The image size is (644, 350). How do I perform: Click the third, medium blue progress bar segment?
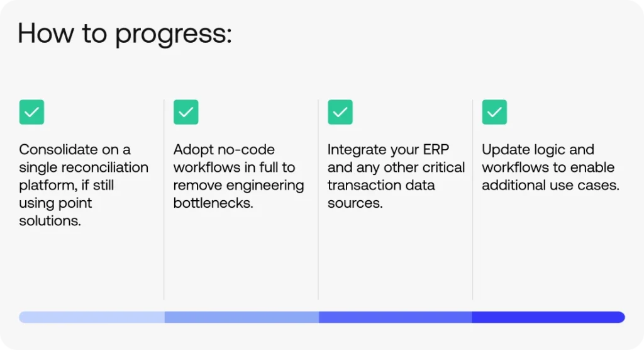395,317
